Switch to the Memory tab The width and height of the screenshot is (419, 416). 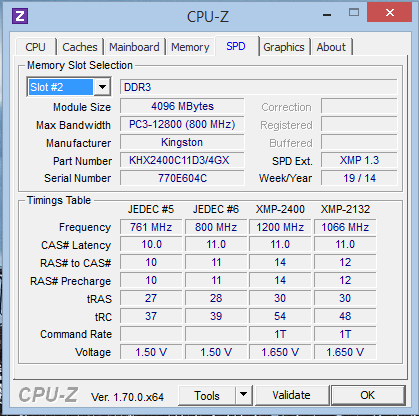(190, 47)
